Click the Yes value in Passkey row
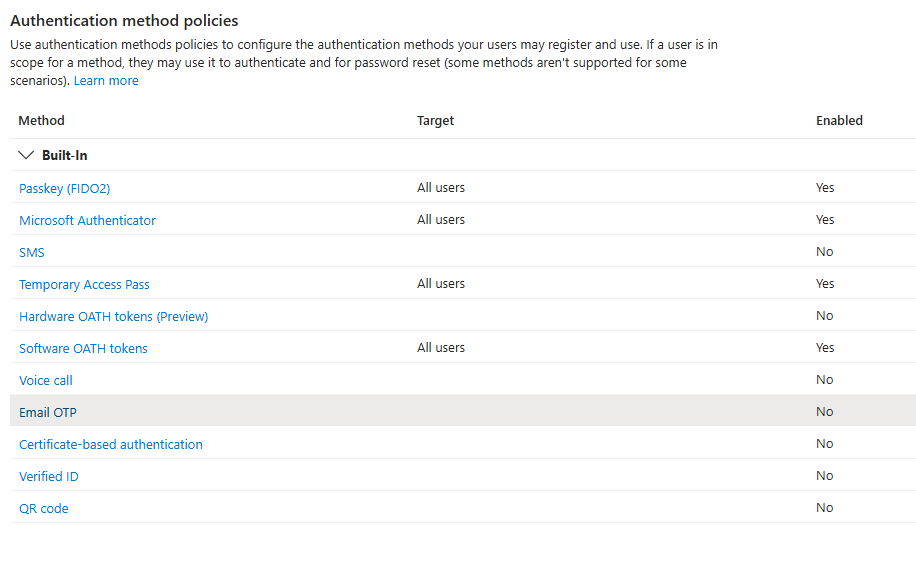916x561 pixels. point(825,188)
